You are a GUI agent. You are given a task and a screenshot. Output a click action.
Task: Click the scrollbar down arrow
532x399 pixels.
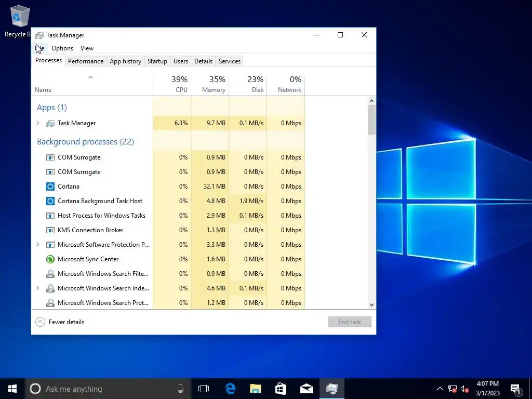coord(371,304)
